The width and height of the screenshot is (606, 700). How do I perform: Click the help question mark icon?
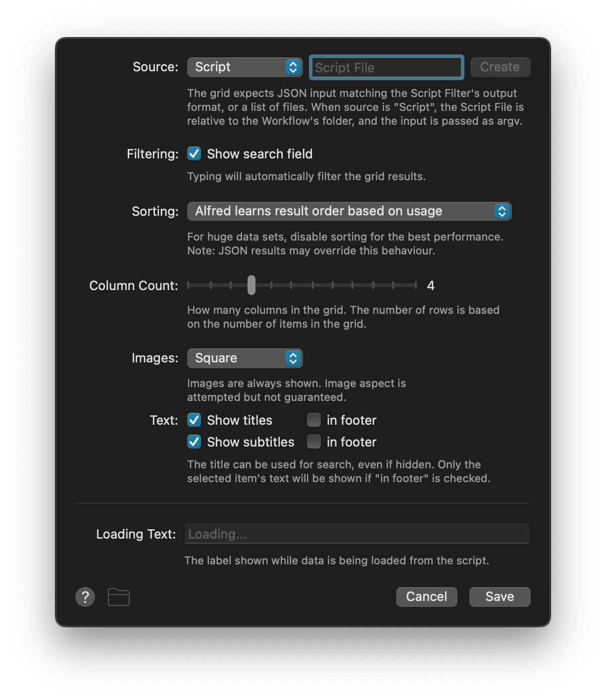pos(85,597)
